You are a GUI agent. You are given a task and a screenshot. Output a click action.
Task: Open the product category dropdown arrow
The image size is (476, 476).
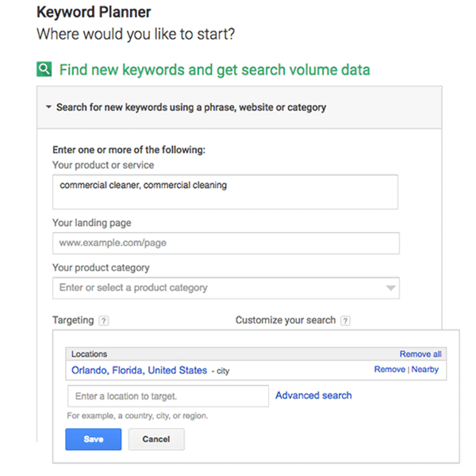click(390, 288)
